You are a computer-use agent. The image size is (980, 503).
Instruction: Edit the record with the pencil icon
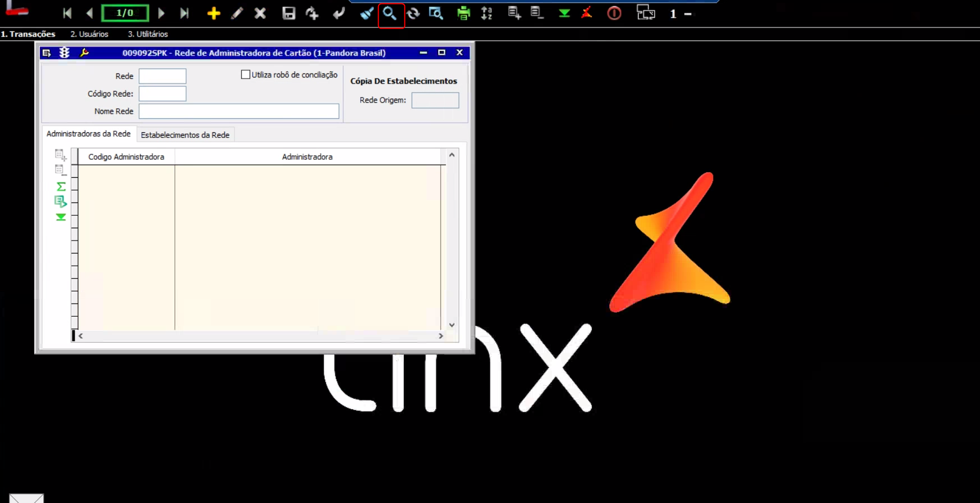(237, 13)
